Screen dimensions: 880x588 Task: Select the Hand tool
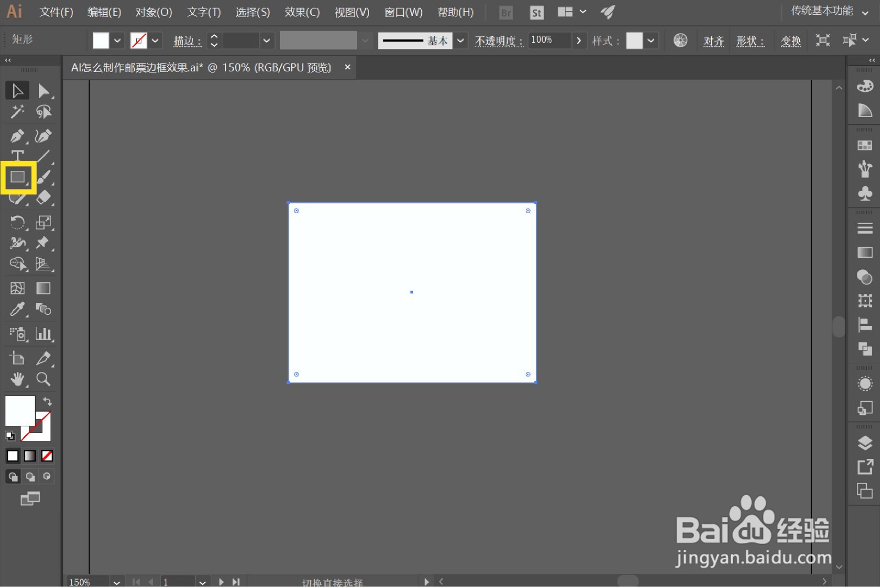click(18, 379)
